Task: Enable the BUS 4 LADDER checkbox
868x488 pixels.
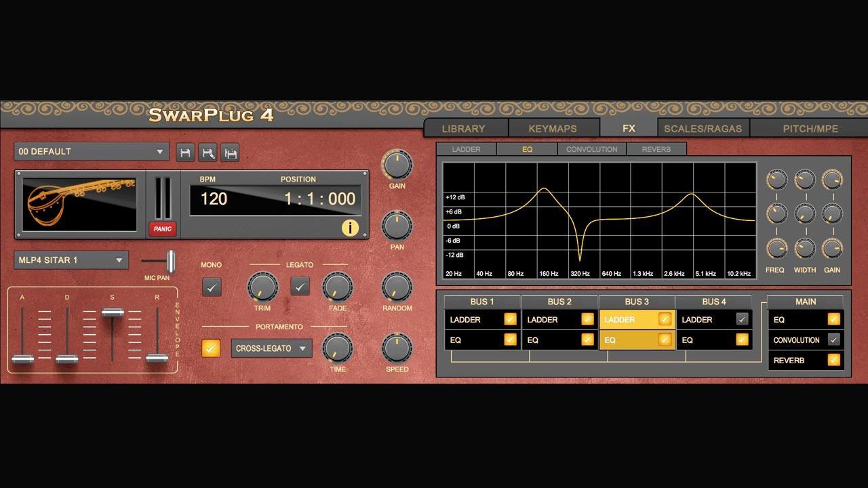Action: [x=742, y=319]
